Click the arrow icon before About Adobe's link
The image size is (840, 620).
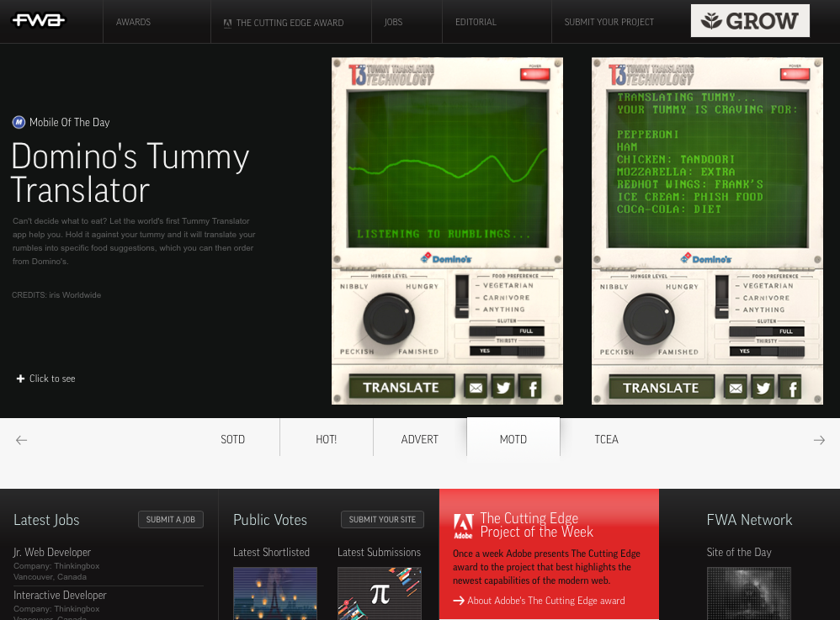tap(459, 601)
